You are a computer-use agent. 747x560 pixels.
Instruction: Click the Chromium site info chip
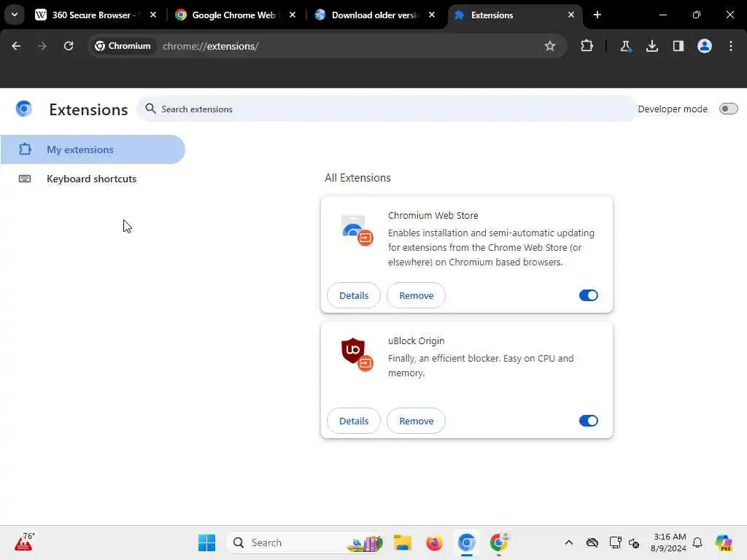pyautogui.click(x=123, y=46)
